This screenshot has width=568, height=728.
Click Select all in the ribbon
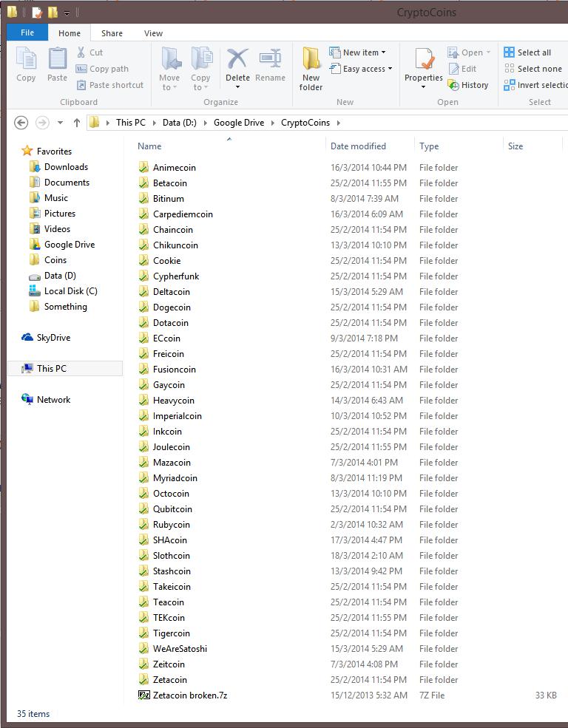coord(527,52)
